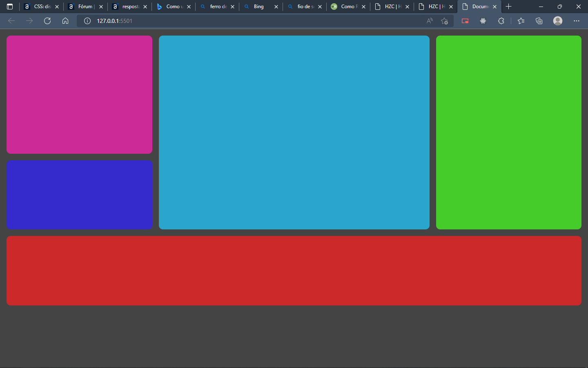The image size is (588, 368).
Task: Open a new tab with the plus button
Action: (x=508, y=7)
